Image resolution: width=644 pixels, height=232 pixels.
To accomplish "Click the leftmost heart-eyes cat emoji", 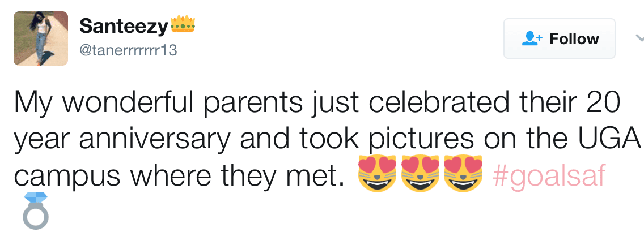I will point(377,174).
